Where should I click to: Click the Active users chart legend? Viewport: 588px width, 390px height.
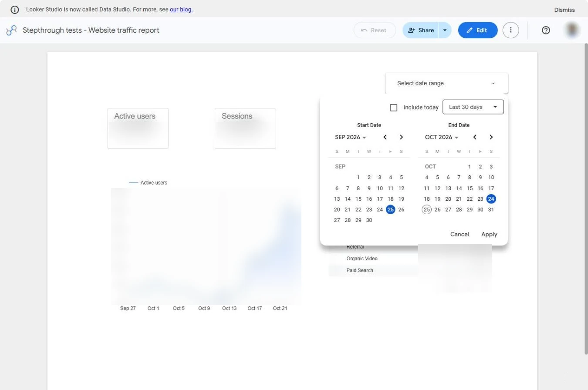tap(148, 183)
